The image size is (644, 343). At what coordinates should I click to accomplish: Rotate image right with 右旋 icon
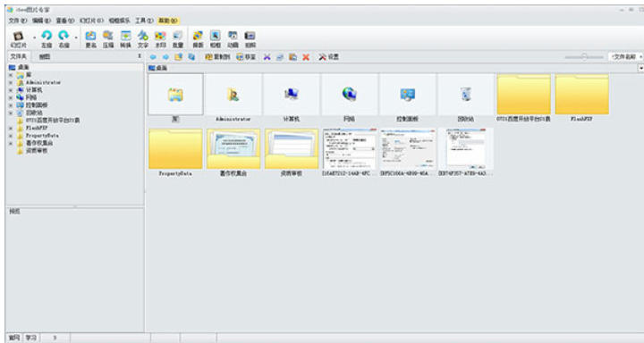click(x=64, y=39)
